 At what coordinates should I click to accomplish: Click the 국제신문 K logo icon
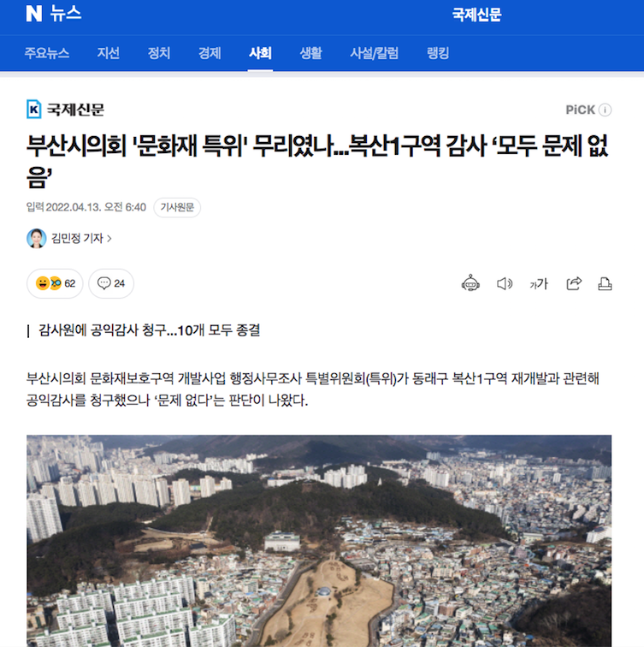pyautogui.click(x=34, y=110)
